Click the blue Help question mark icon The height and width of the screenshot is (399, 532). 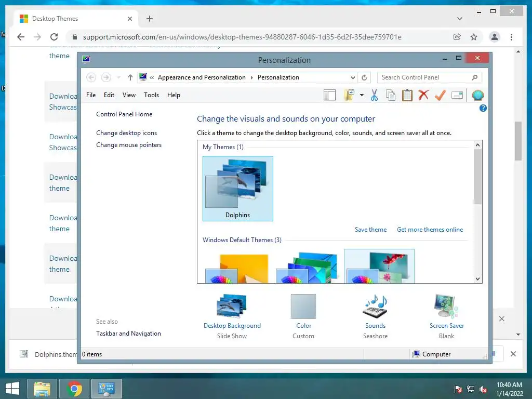click(x=483, y=108)
